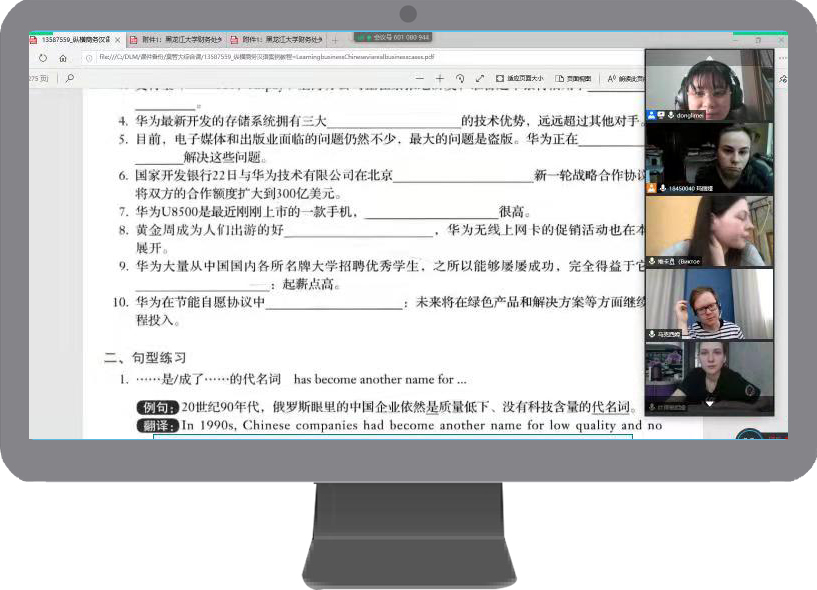Start read aloud in PDF toolbar
This screenshot has width=817, height=590.
(x=625, y=78)
